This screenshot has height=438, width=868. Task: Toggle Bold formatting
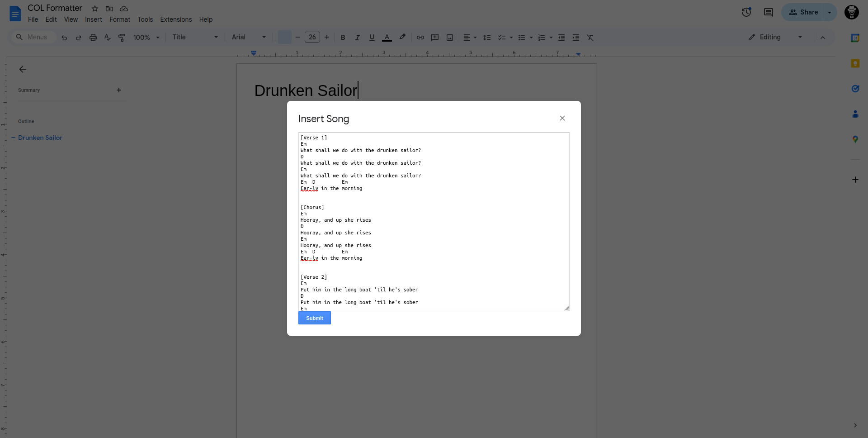tap(343, 38)
